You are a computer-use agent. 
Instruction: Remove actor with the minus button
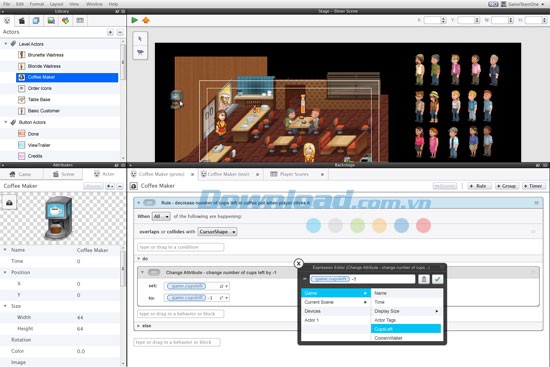tap(120, 32)
